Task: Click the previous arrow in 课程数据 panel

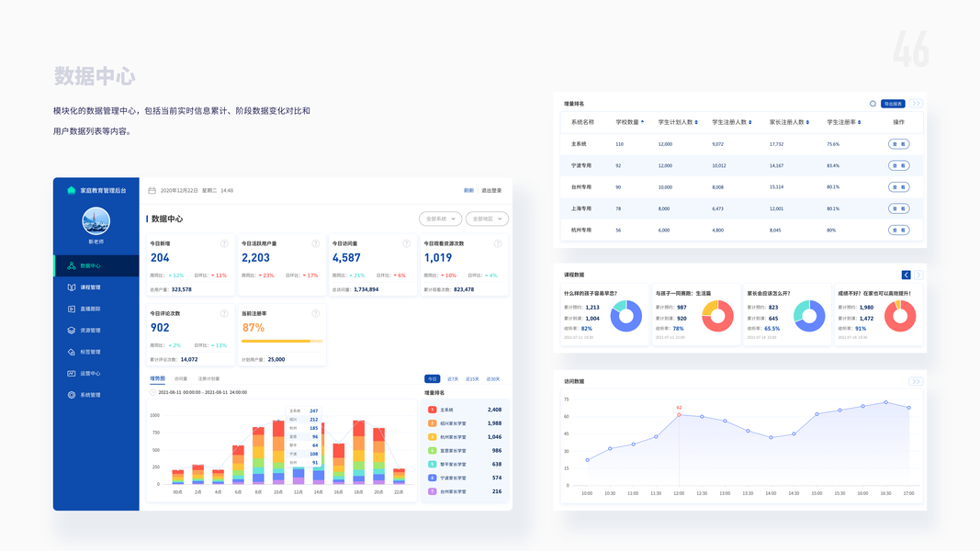Action: [906, 275]
